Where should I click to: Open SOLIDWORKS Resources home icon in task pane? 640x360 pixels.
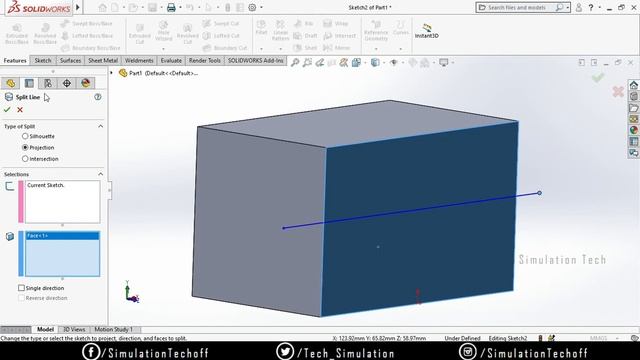coord(633,85)
